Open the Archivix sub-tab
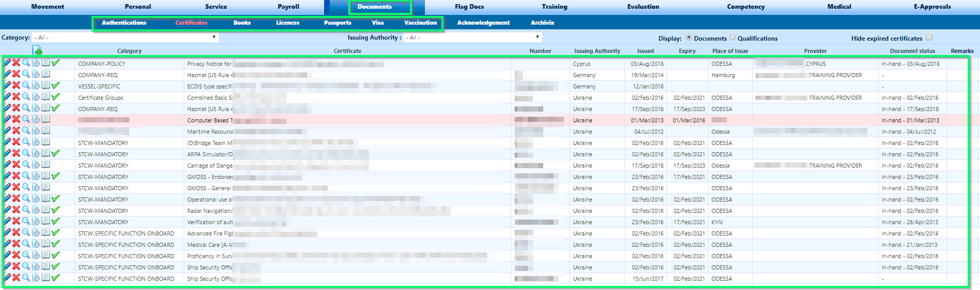 pos(543,23)
